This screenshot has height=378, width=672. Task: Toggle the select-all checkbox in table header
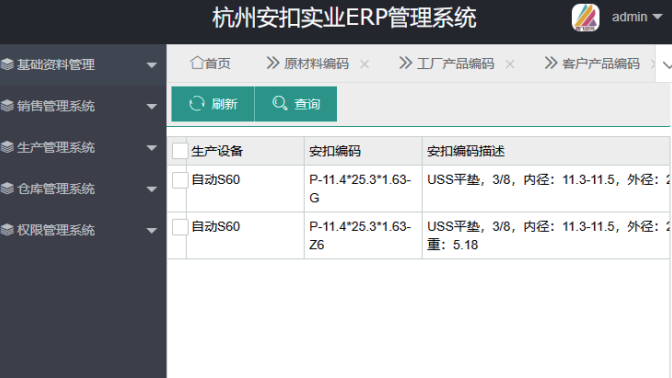tap(180, 151)
